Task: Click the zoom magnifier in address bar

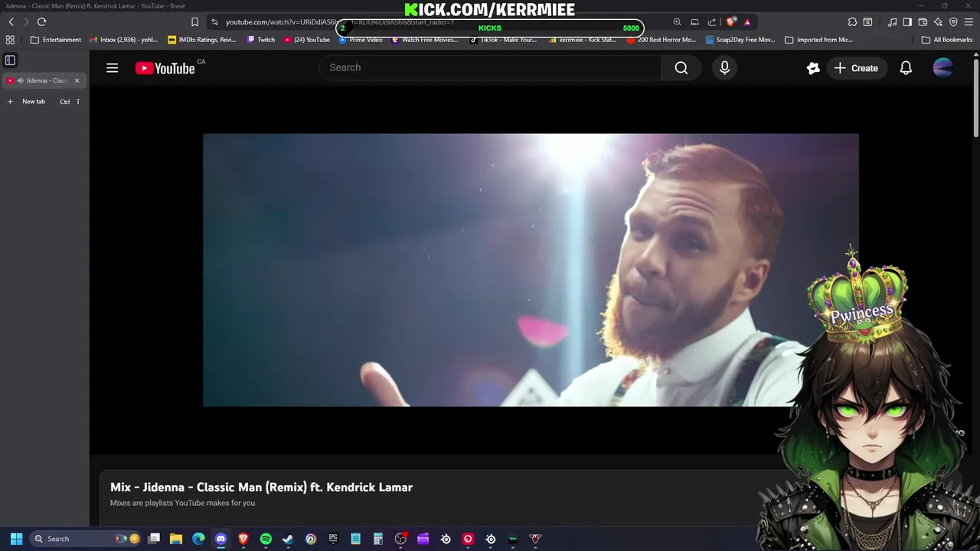Action: (677, 22)
